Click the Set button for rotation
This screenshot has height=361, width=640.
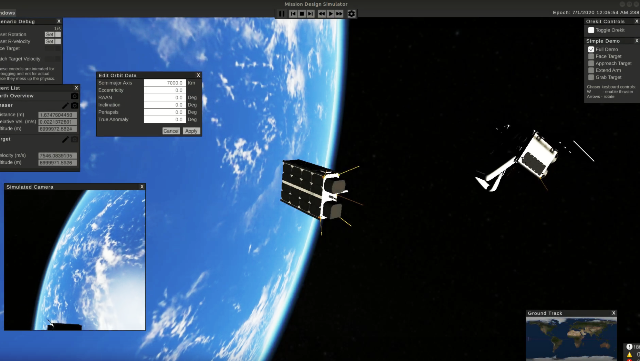pyautogui.click(x=50, y=35)
